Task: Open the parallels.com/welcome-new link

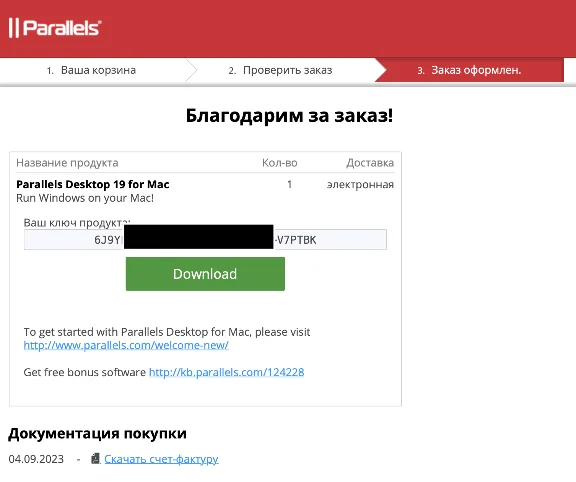Action: [126, 345]
